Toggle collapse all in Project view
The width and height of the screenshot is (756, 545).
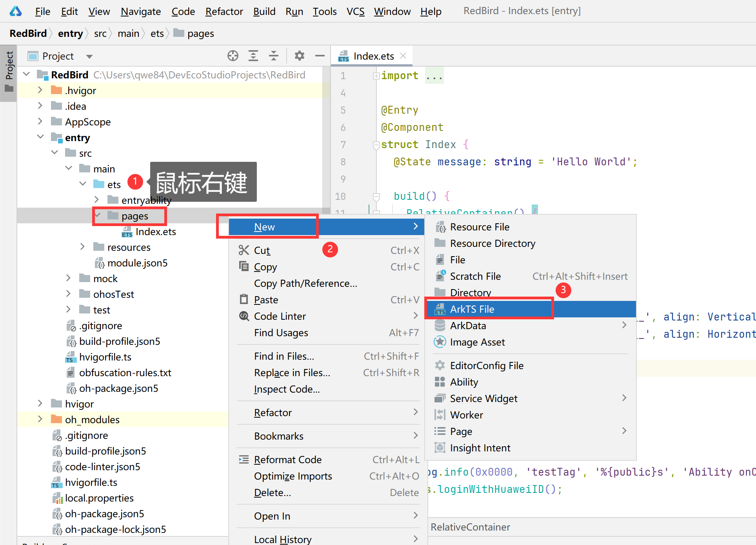click(x=274, y=55)
